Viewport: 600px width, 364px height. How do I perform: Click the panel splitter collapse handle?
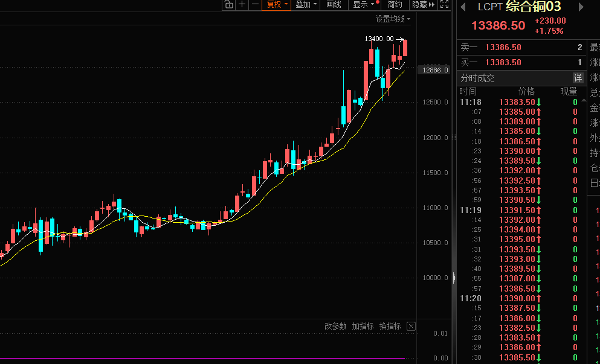click(454, 278)
